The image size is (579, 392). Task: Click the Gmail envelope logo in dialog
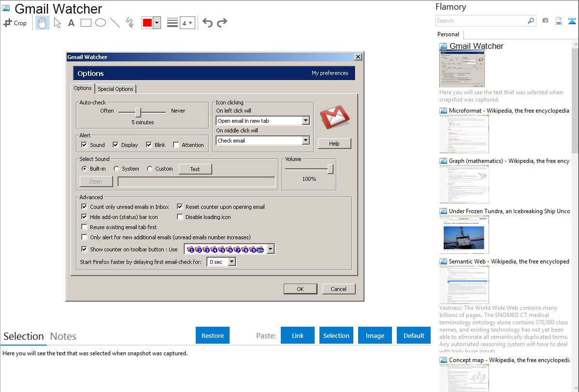334,117
